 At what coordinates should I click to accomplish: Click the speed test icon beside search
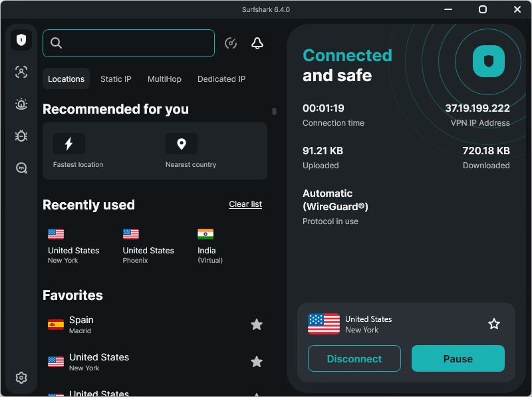(231, 43)
